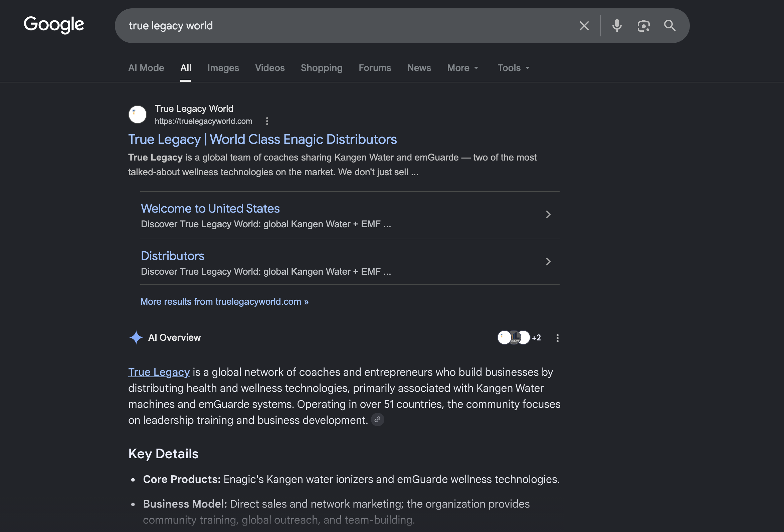Open 'True Legacy | World Class Enagic Distributors' result
The height and width of the screenshot is (532, 784).
262,139
